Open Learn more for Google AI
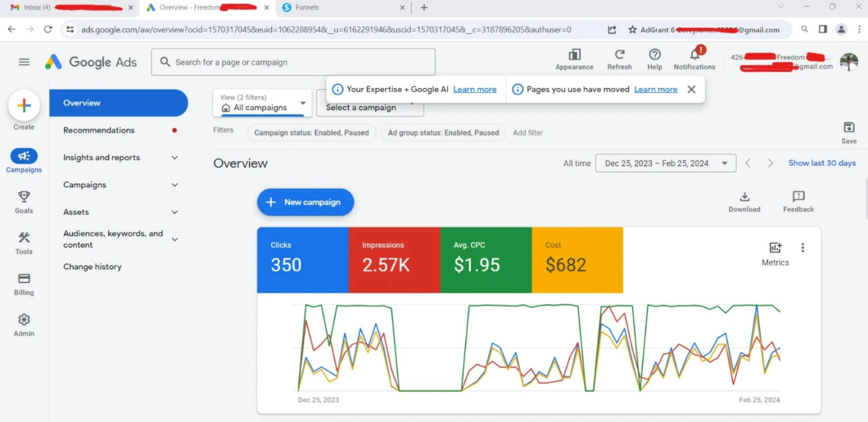 [475, 89]
